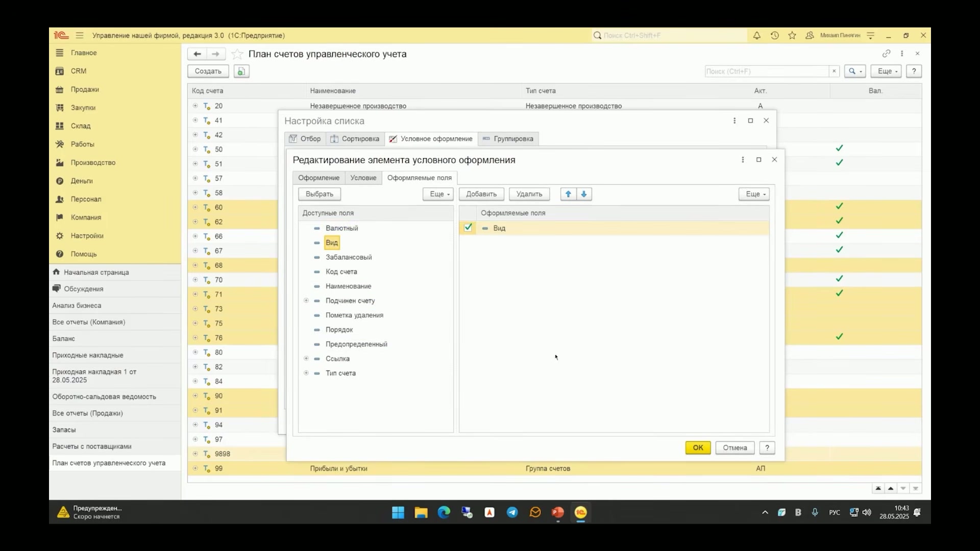Move field down with blue down arrow
Screen dimensions: 980x551
pos(584,194)
